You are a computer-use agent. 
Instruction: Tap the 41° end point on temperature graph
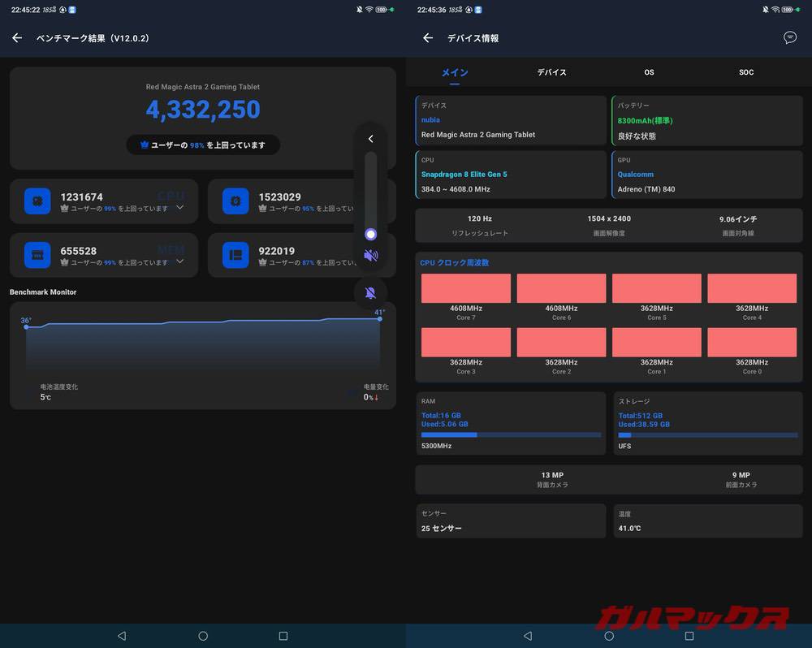(x=379, y=318)
